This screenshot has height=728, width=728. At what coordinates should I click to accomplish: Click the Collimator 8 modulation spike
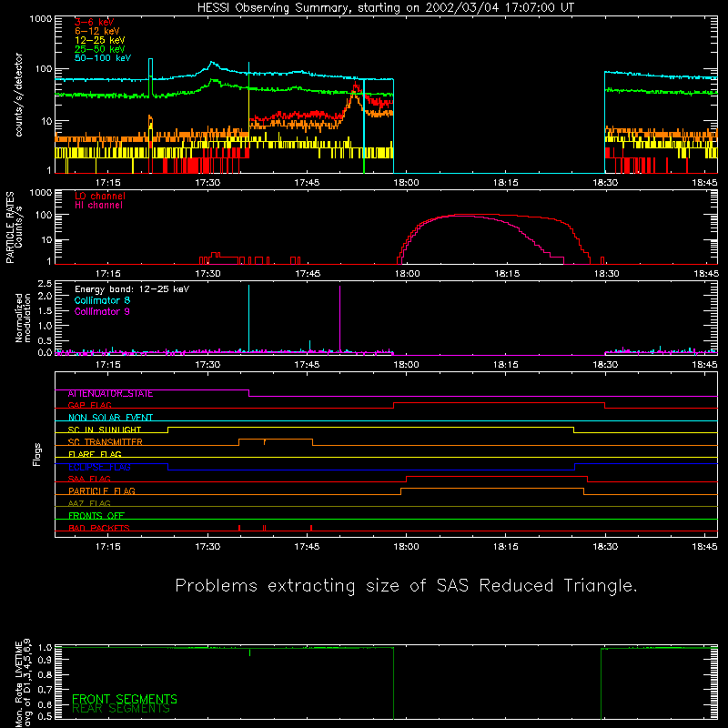[248, 318]
